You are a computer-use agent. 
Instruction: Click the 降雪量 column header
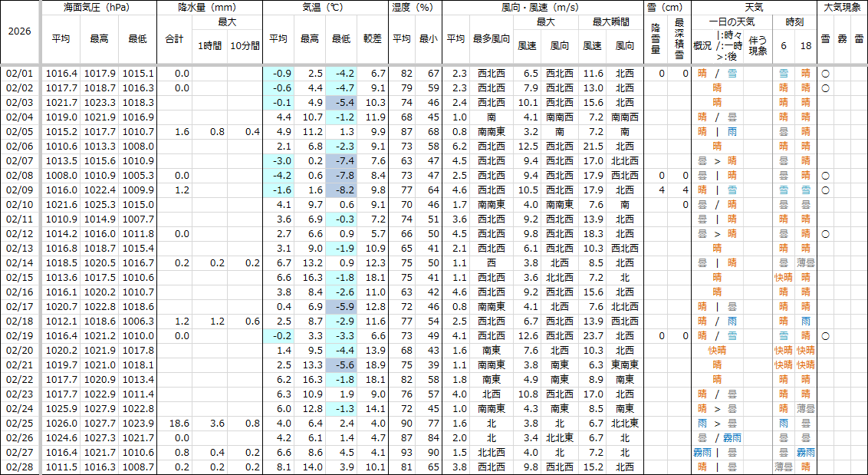(656, 38)
